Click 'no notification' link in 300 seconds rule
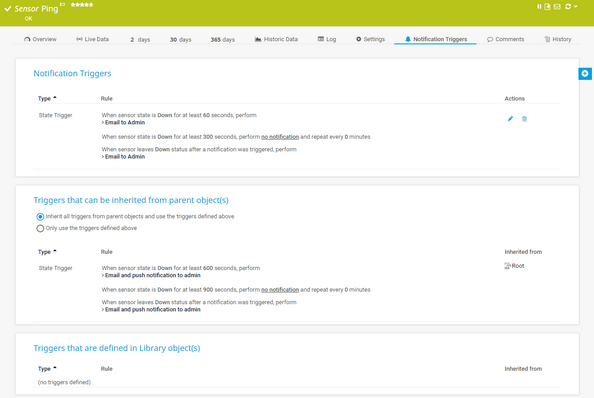 (280, 137)
